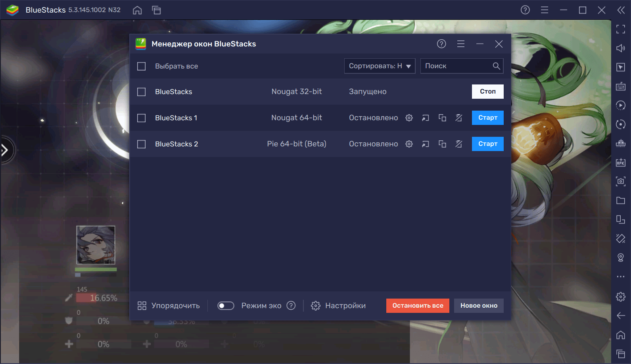Viewport: 631px width, 364px height.
Task: Create shortcut icon for BlueStacks 2
Action: [426, 144]
